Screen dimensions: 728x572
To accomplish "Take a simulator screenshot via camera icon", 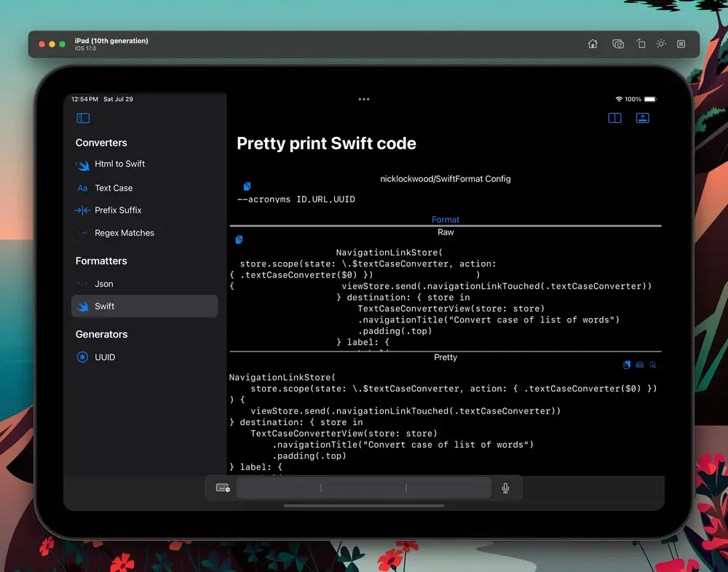I will [x=618, y=44].
